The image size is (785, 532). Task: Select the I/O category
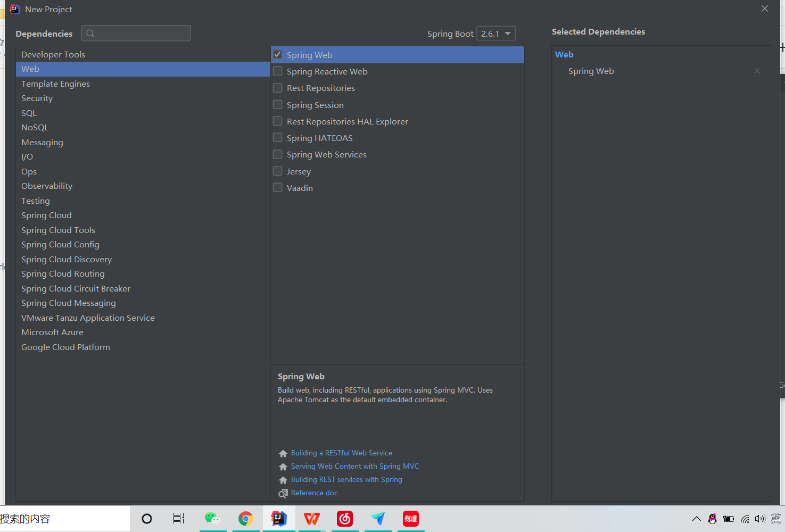coord(143,157)
